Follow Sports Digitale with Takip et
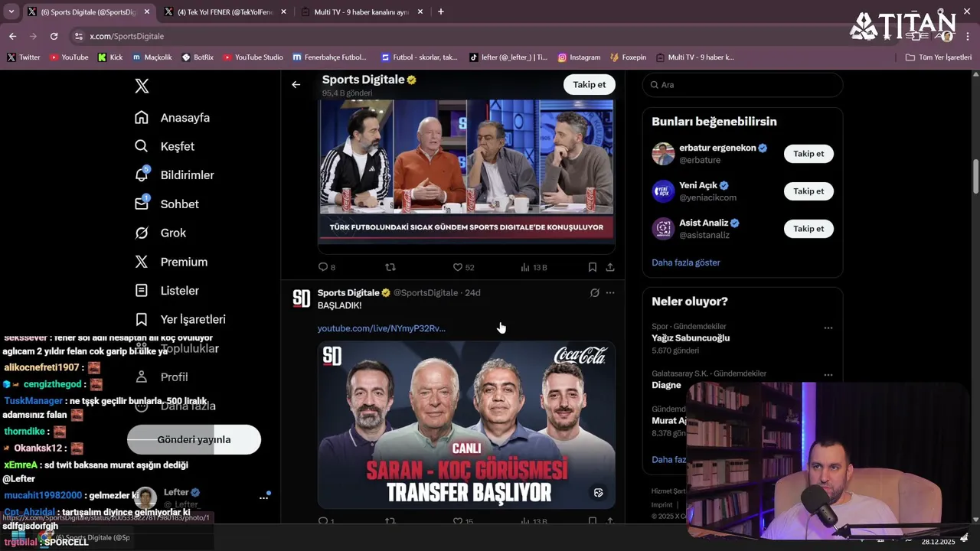 (x=590, y=85)
